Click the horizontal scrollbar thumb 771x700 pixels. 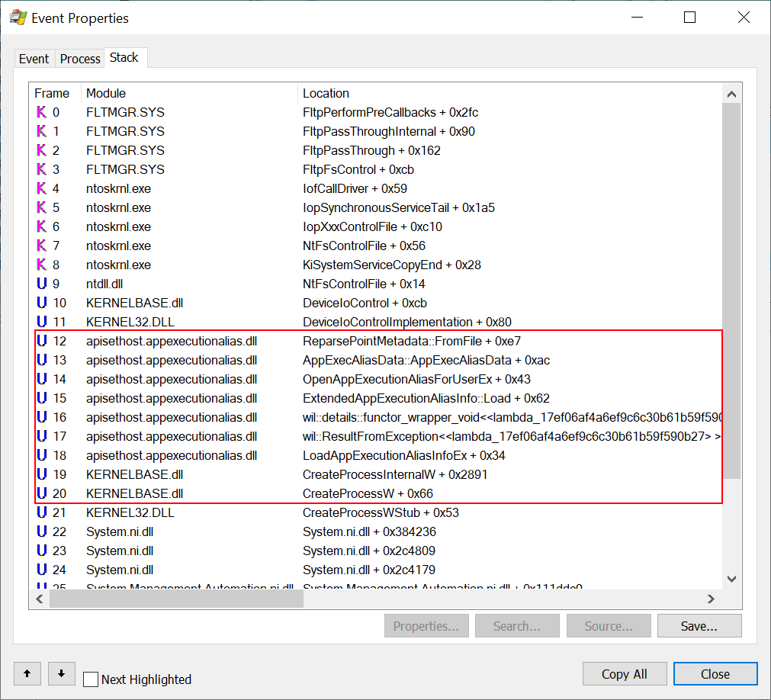(x=176, y=599)
